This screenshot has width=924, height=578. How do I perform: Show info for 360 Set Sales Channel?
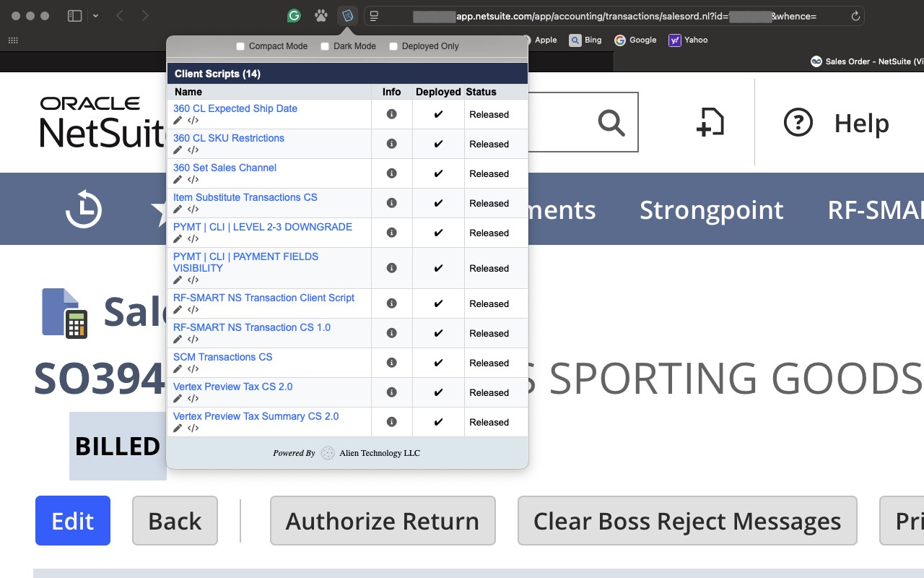(392, 173)
